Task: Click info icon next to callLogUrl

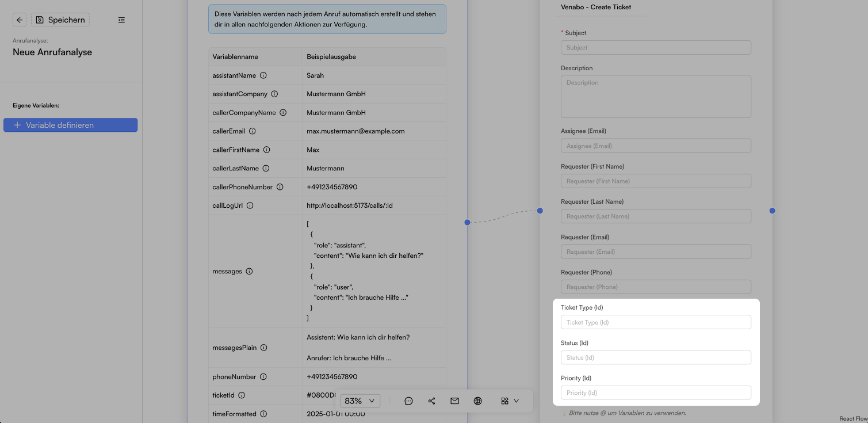Action: tap(250, 205)
